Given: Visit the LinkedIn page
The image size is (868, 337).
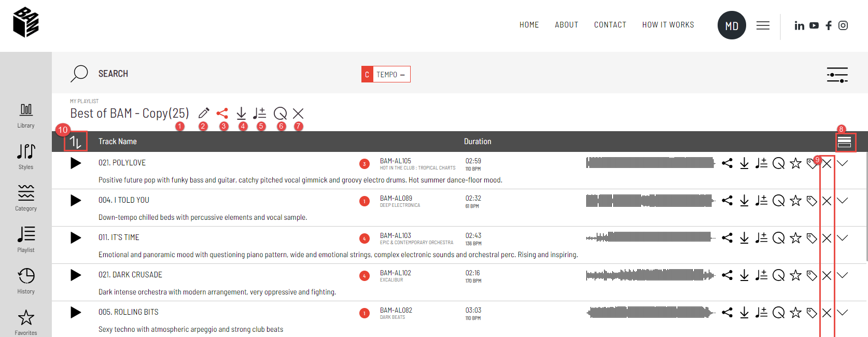Looking at the screenshot, I should click(800, 25).
